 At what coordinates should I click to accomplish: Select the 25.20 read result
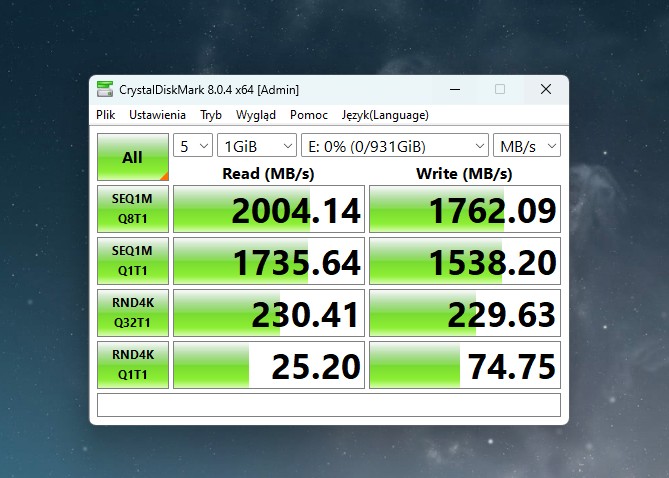tap(269, 365)
